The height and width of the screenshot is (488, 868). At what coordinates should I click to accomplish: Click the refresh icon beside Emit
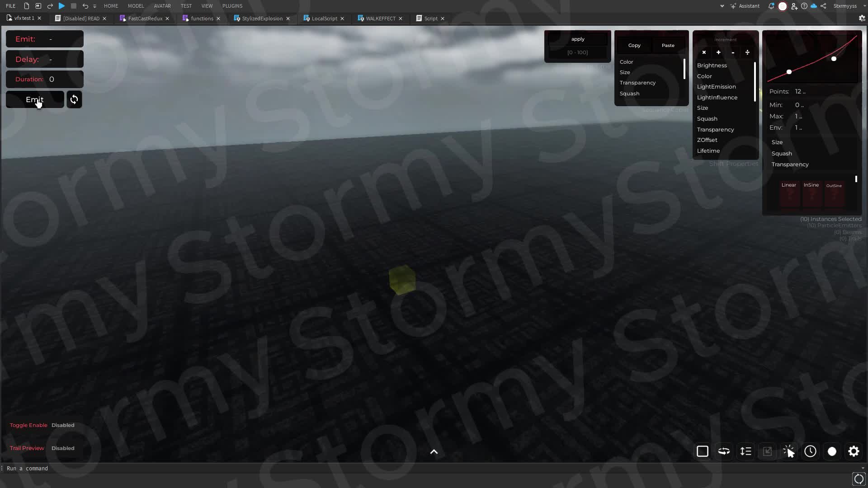point(74,99)
